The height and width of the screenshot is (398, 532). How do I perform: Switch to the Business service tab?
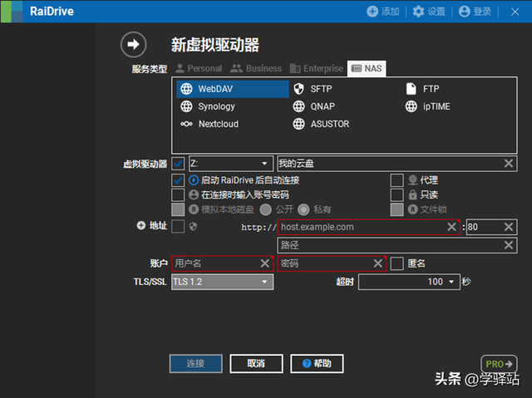[256, 68]
